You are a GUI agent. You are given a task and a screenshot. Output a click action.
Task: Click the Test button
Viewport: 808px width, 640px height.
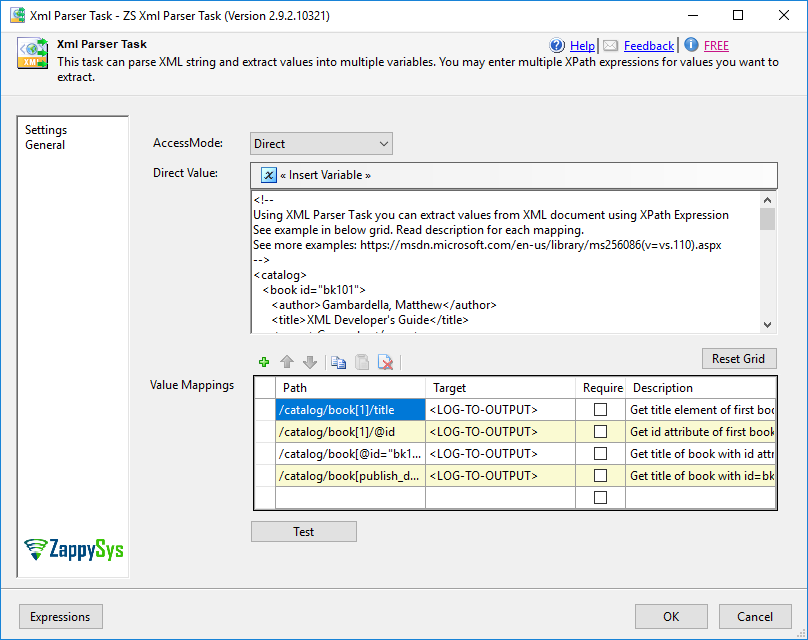pyautogui.click(x=304, y=532)
